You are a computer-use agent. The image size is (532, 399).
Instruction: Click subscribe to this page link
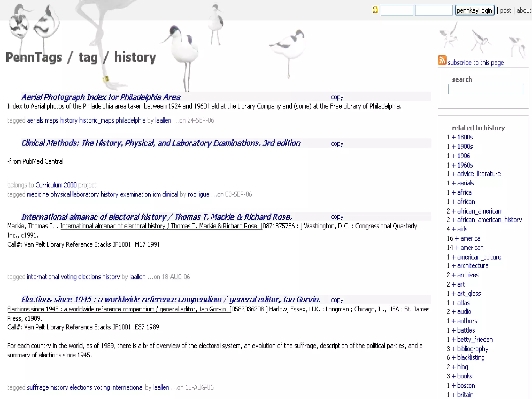point(475,63)
